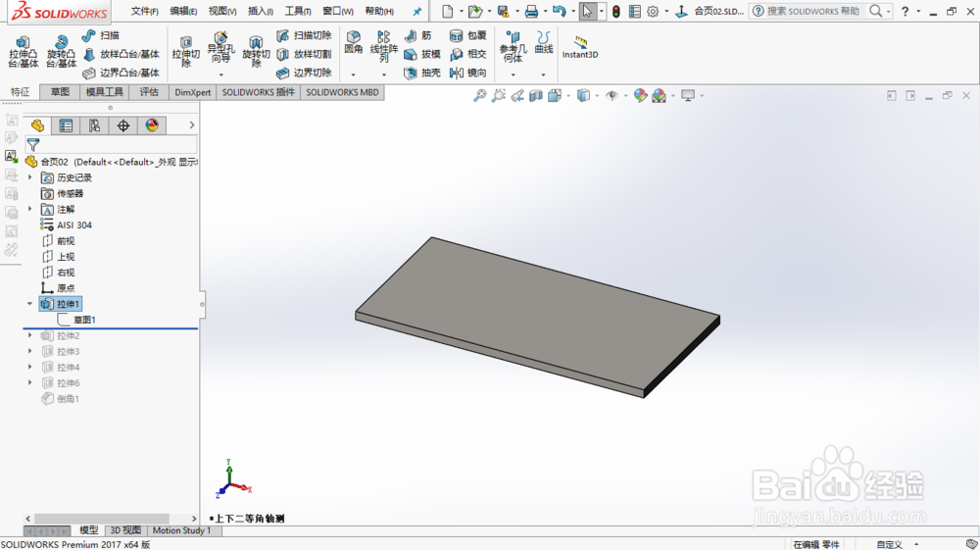Viewport: 980px width, 550px height.
Task: Open dropdown arrow below 圆角
Action: [353, 75]
